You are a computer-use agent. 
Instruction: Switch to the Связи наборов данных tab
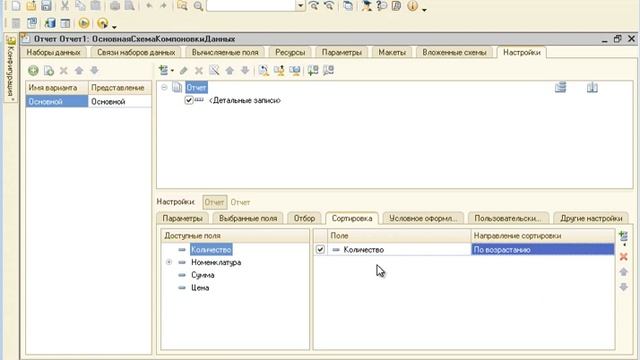pos(136,52)
